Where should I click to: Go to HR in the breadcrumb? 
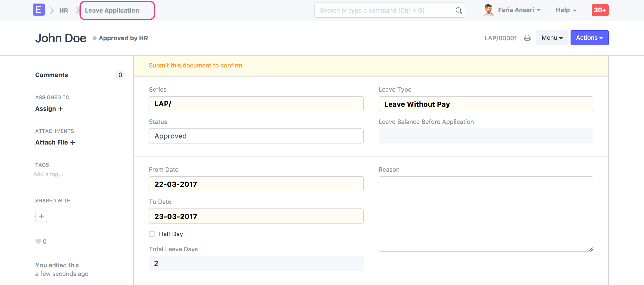click(x=64, y=10)
